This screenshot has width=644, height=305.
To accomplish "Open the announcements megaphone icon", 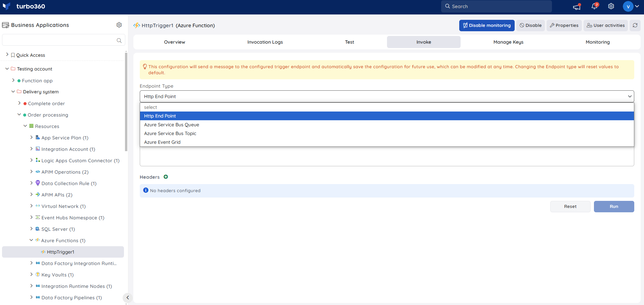I will tap(577, 6).
